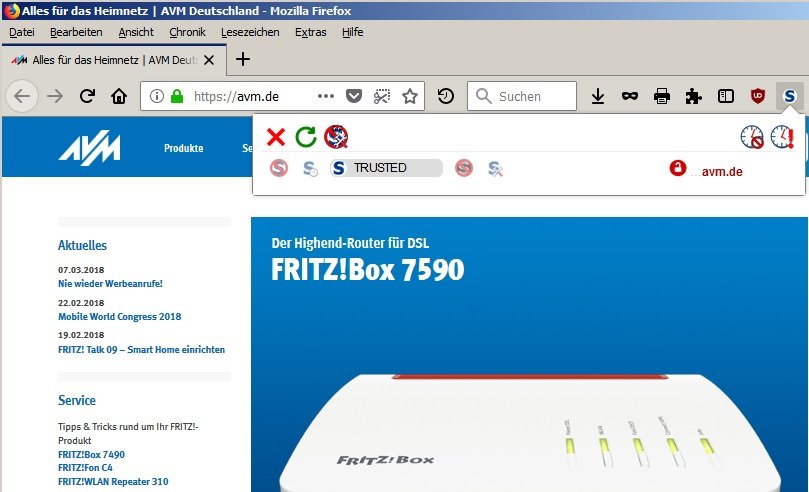This screenshot has width=809, height=492.
Task: Open the add-ons puzzle icon
Action: tap(693, 96)
